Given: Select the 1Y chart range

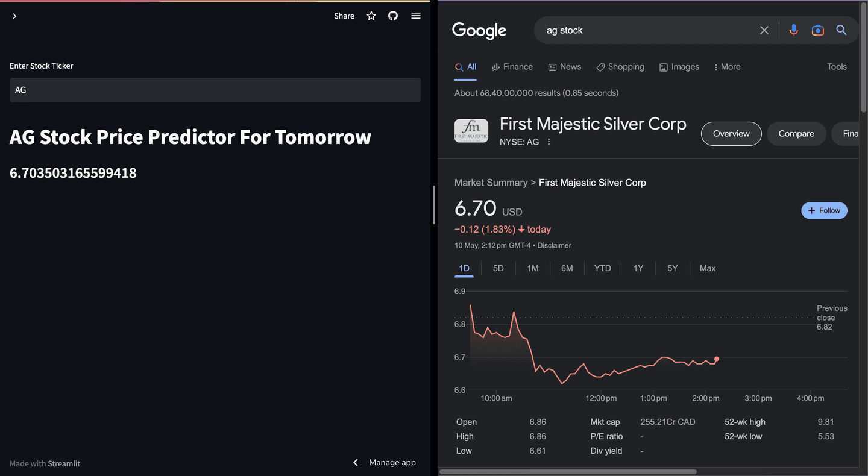Looking at the screenshot, I should pyautogui.click(x=638, y=268).
